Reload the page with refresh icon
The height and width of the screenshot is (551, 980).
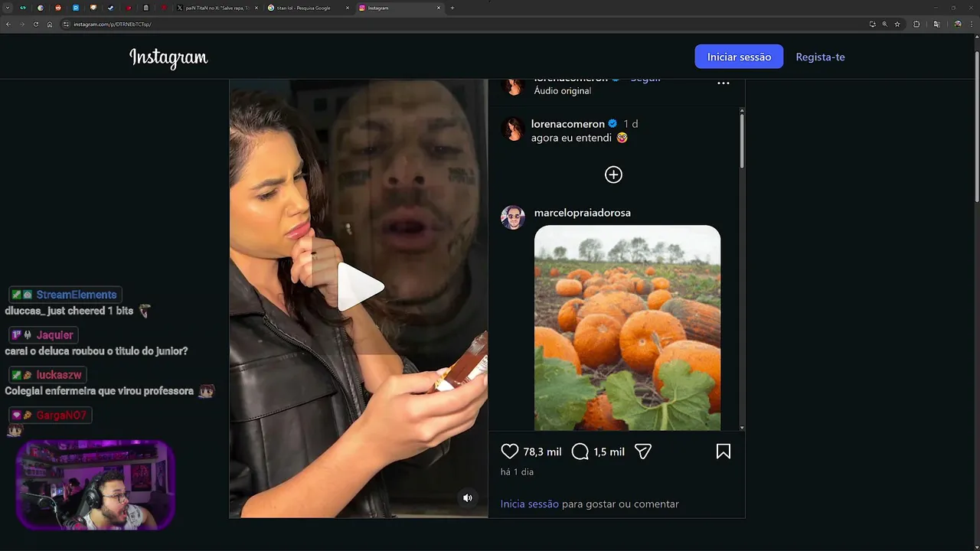point(36,24)
